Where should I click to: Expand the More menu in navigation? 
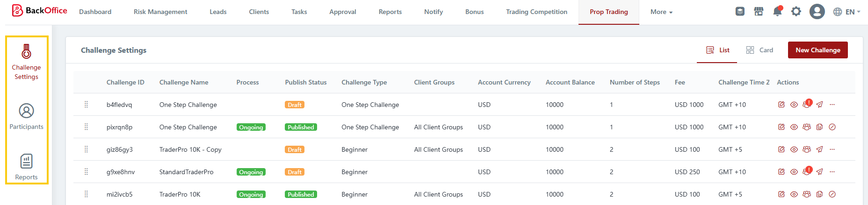pos(661,12)
